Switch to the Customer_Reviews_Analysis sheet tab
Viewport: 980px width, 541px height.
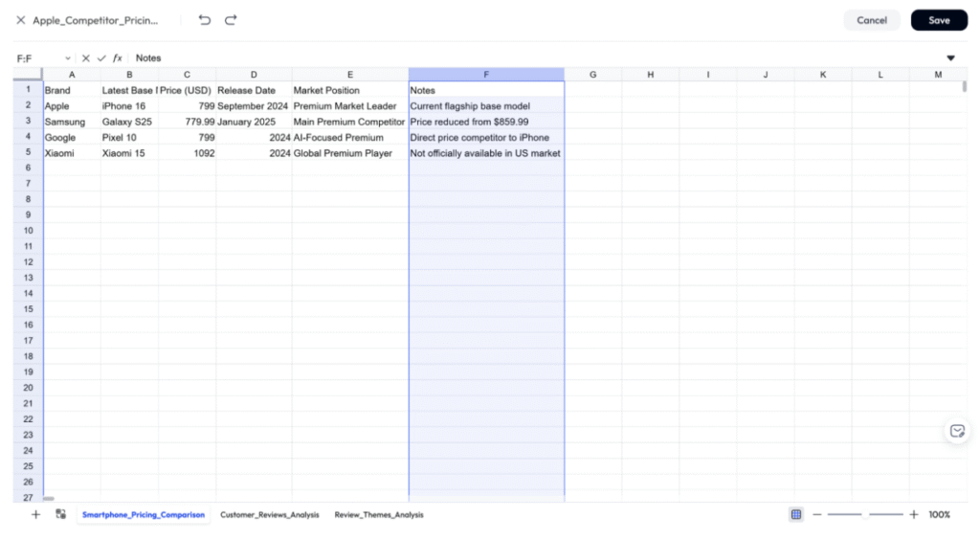click(270, 515)
